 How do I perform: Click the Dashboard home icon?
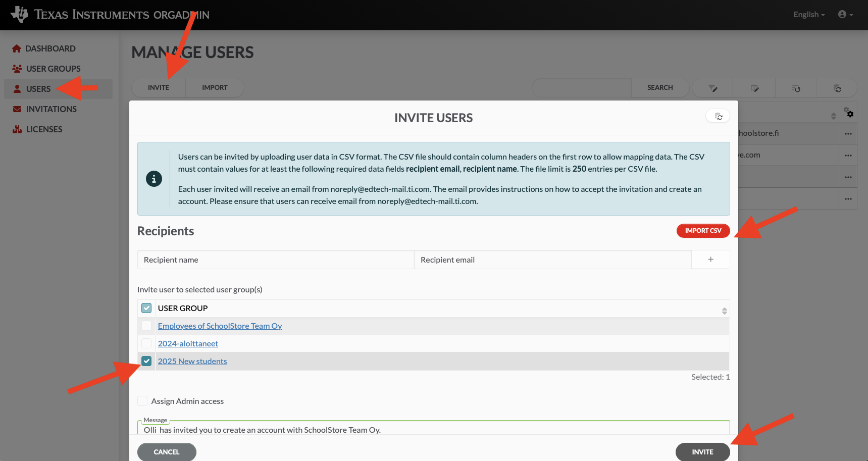click(x=17, y=48)
